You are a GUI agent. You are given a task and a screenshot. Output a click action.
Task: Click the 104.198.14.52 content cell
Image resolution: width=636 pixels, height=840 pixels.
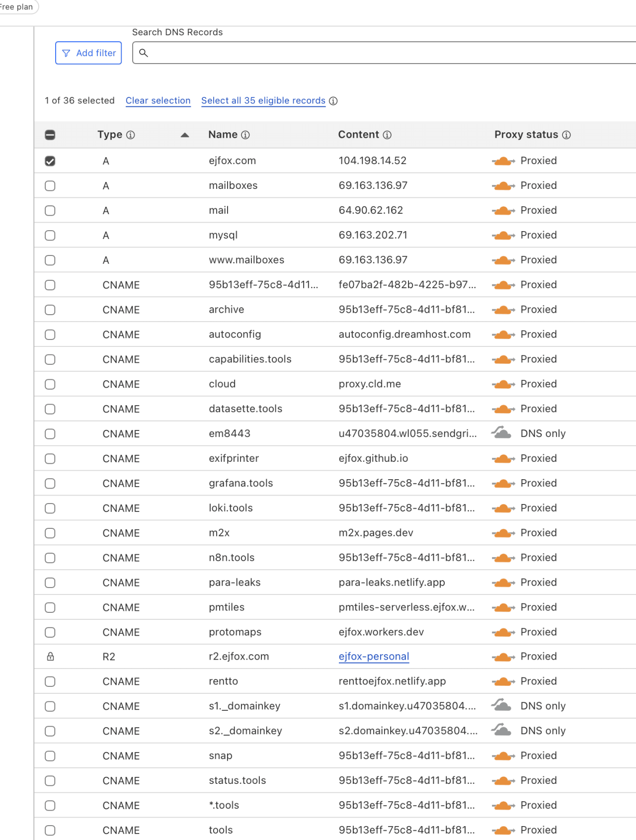[373, 161]
